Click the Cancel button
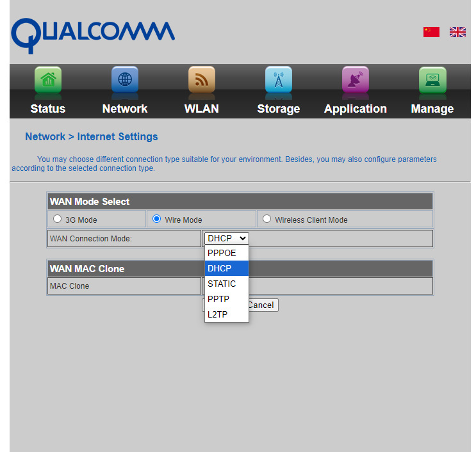The image size is (476, 452). (262, 305)
